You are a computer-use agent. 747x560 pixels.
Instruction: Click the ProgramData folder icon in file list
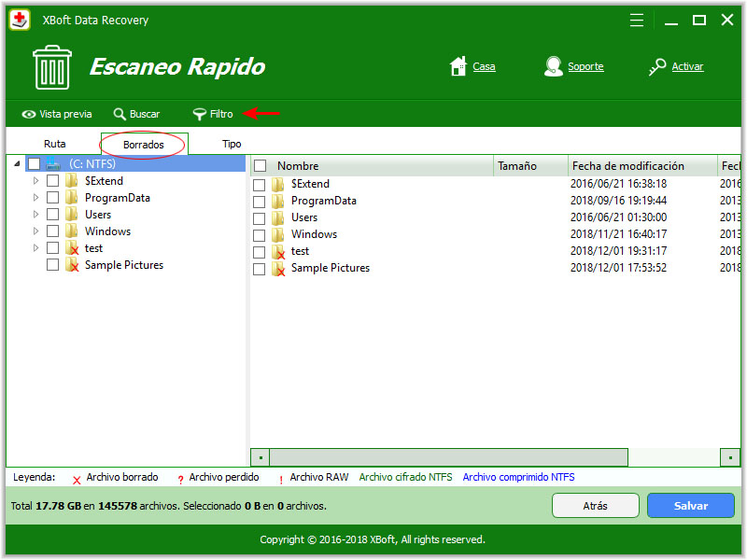[x=278, y=201]
